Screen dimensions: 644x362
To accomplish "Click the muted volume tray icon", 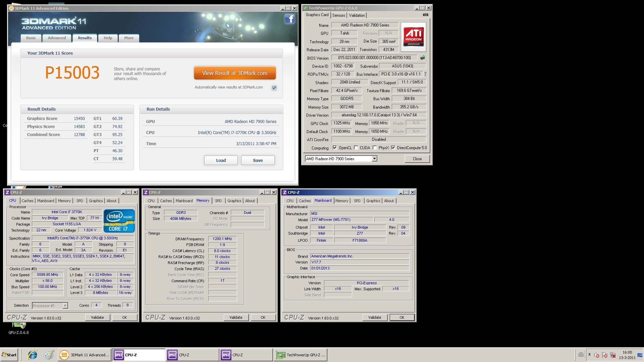I will pos(596,355).
